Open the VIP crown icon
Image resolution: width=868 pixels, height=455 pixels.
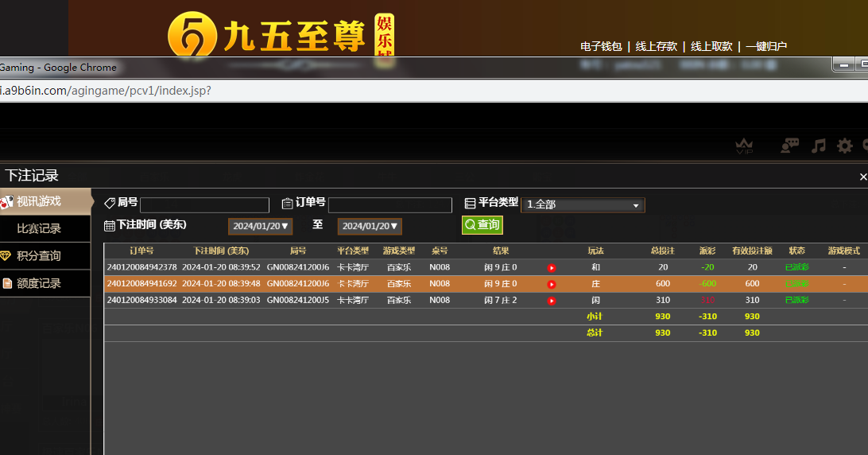[x=744, y=146]
